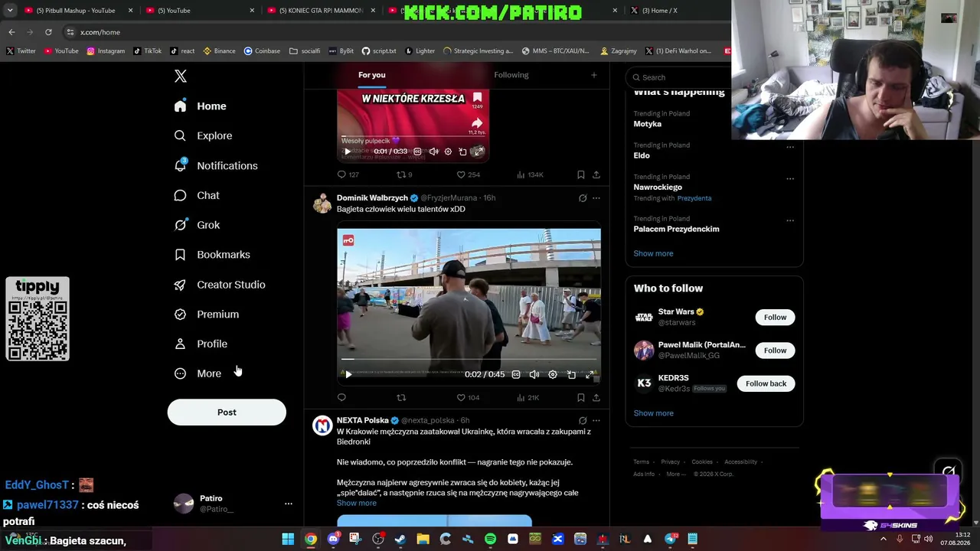Open the Binance bookmark
Viewport: 980px width, 551px height.
click(220, 51)
